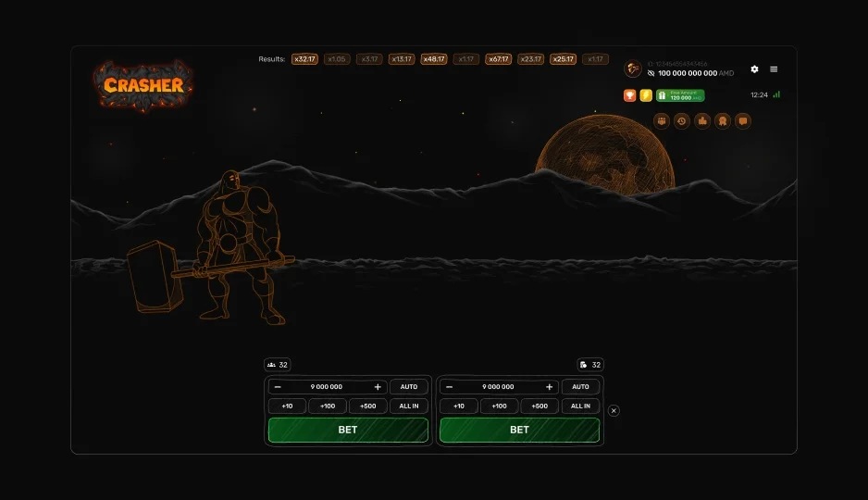Open the players group icon
The width and height of the screenshot is (868, 500).
662,120
